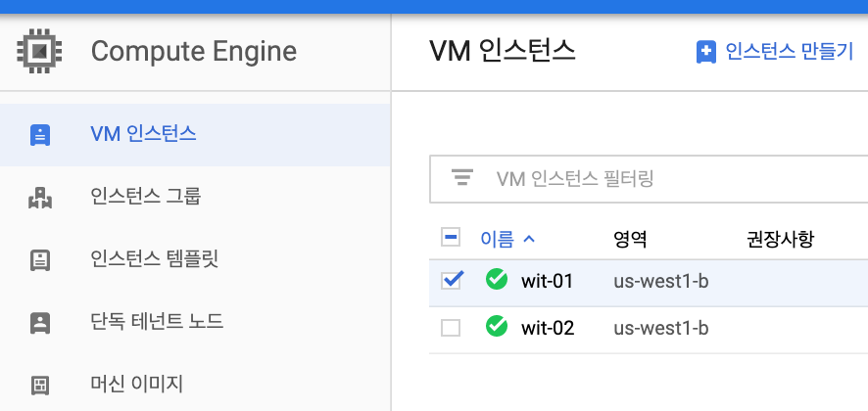Open 단독 테넌트 노드 in the sidebar
Image resolution: width=868 pixels, height=411 pixels.
point(195,322)
